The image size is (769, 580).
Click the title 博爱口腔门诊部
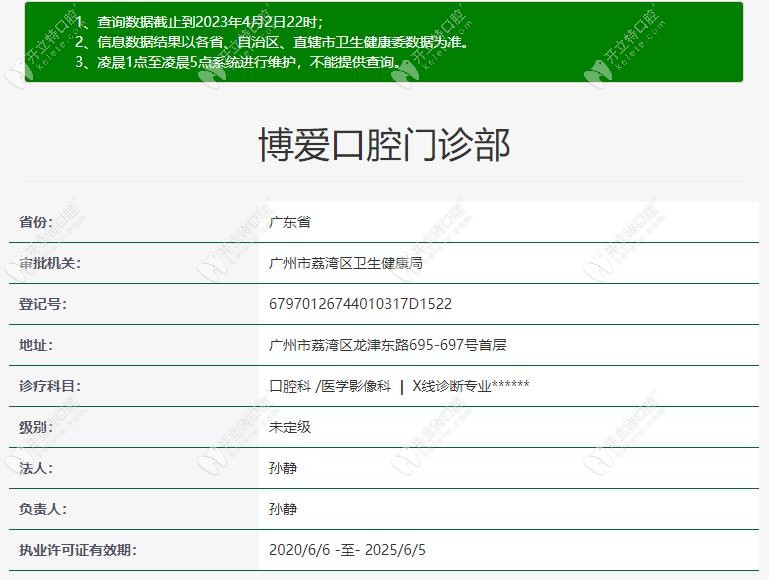(x=384, y=145)
